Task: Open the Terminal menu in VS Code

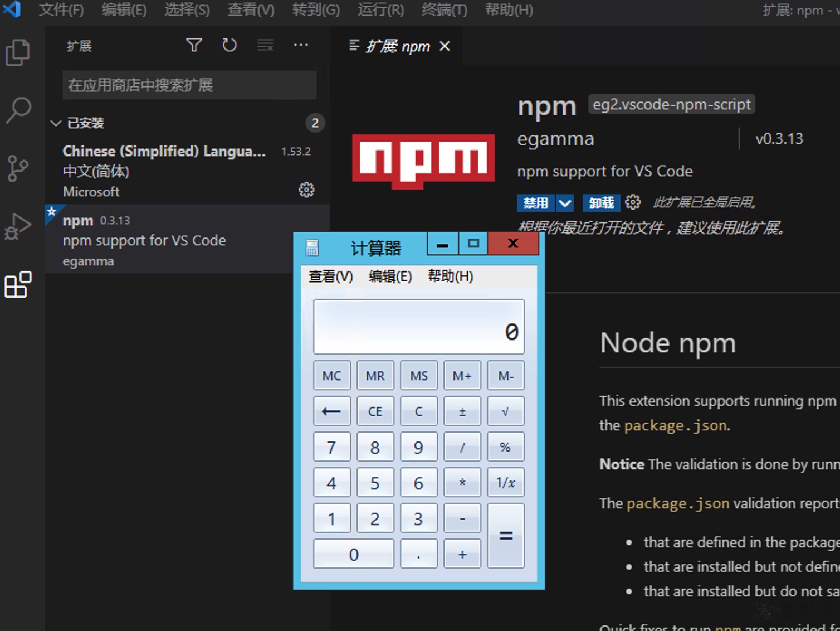Action: (x=444, y=9)
